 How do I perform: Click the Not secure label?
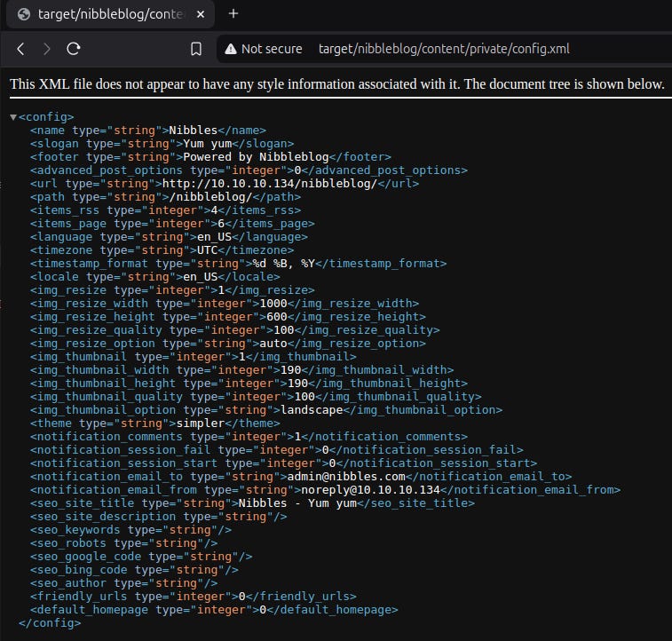pyautogui.click(x=272, y=49)
